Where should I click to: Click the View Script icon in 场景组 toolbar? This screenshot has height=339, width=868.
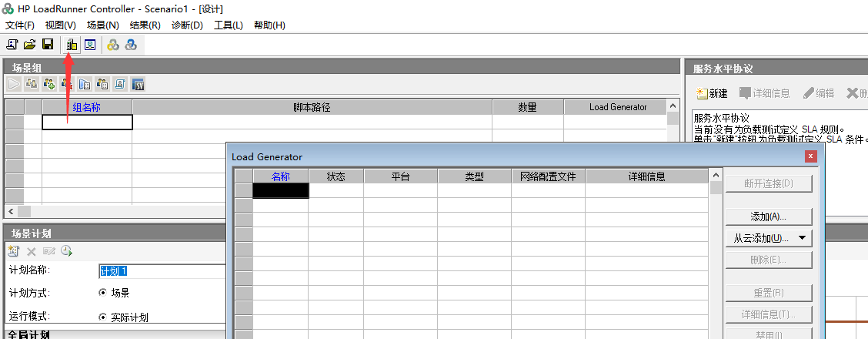[120, 84]
